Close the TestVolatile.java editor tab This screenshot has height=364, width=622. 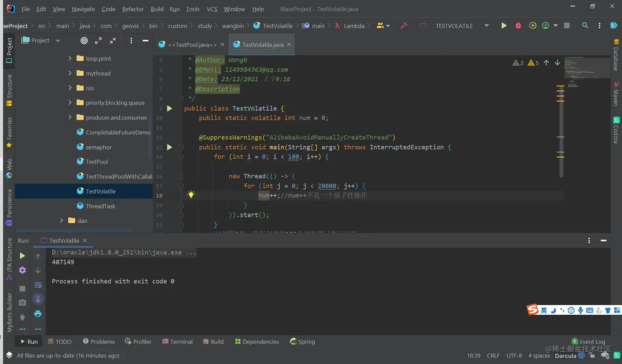point(289,44)
